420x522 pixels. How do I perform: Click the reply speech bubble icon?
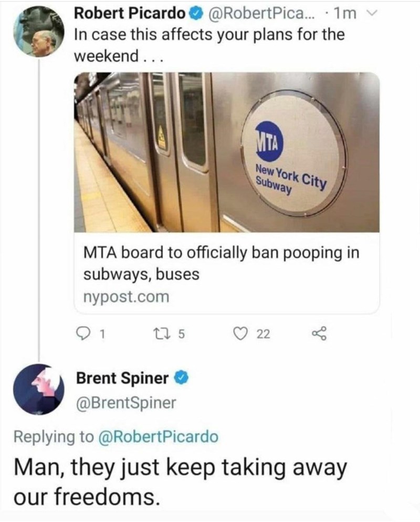[x=83, y=333]
